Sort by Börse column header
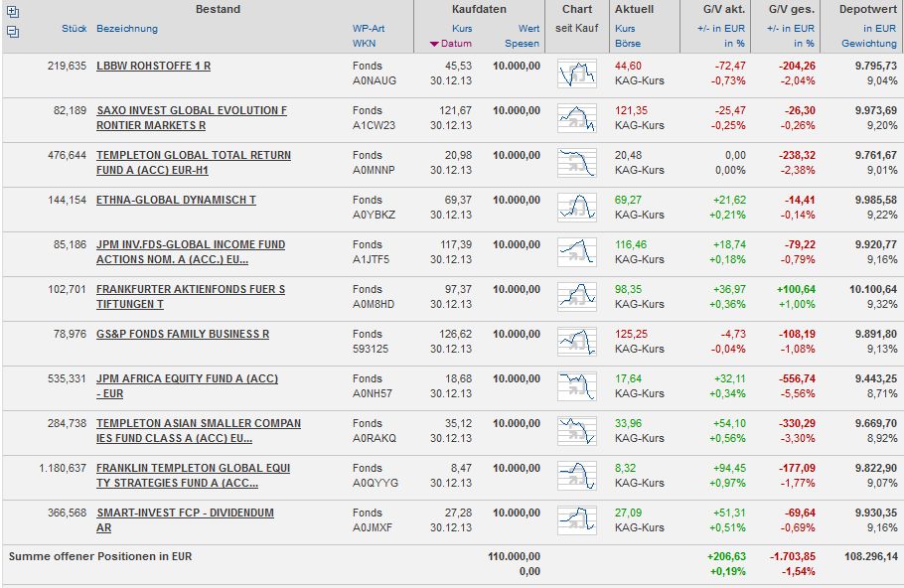 coord(628,44)
